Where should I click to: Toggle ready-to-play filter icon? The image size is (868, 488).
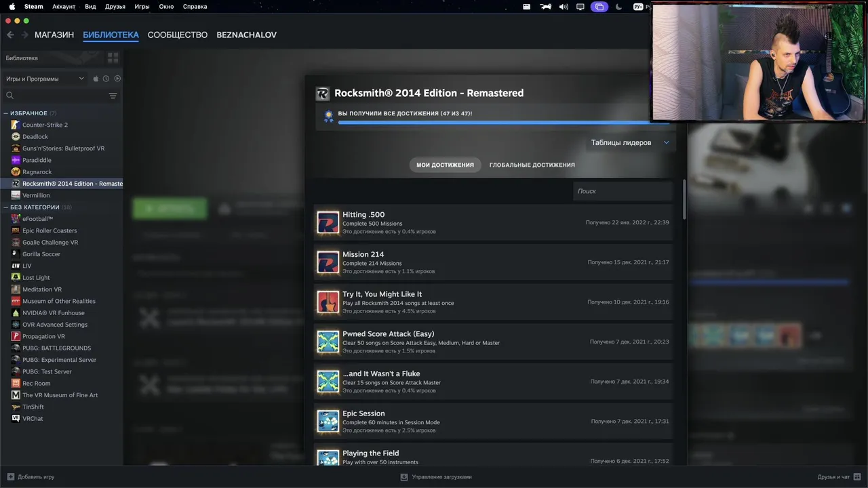(x=117, y=79)
